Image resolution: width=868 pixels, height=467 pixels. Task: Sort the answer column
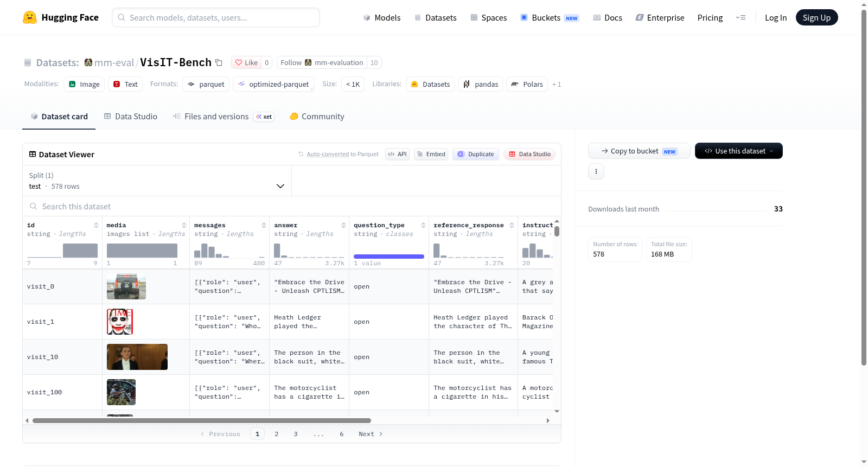[x=343, y=225]
